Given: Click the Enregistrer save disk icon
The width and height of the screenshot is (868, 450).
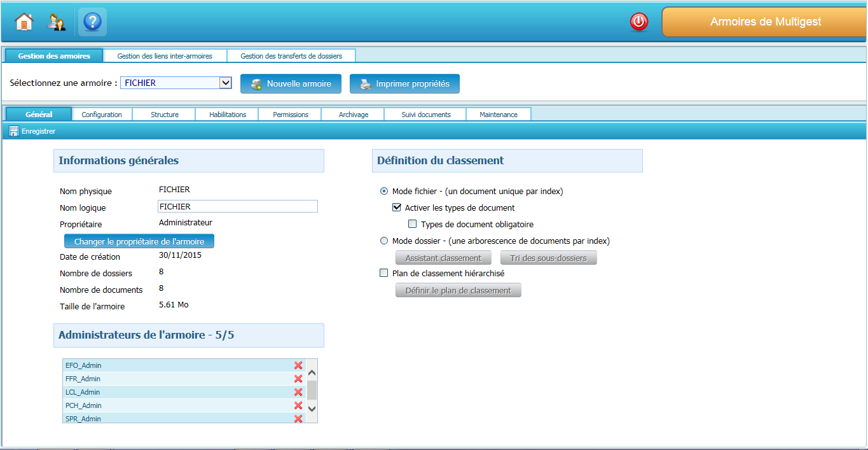Looking at the screenshot, I should [14, 131].
